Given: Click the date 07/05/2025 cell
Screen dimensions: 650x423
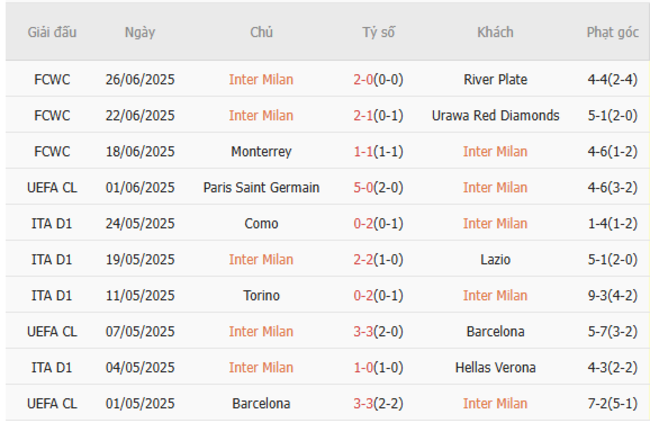Looking at the screenshot, I should [x=140, y=331].
